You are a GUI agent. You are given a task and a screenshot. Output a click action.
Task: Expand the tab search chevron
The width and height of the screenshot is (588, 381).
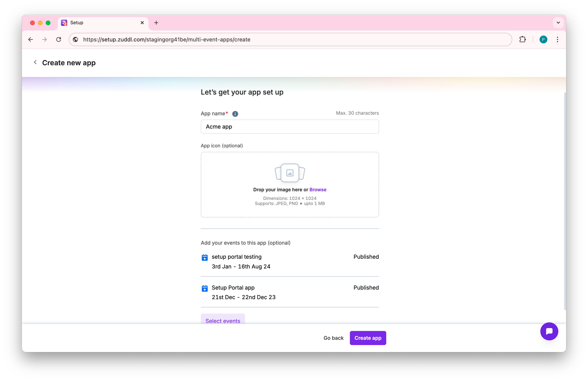tap(558, 22)
